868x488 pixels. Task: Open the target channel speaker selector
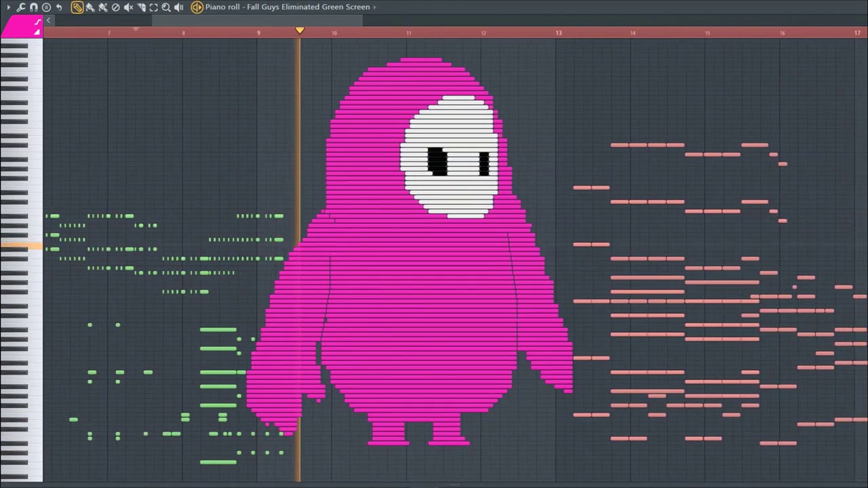tap(197, 7)
